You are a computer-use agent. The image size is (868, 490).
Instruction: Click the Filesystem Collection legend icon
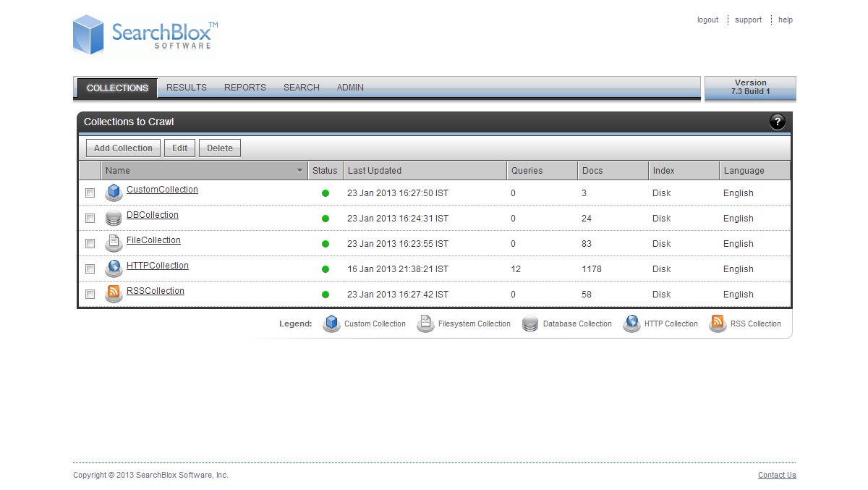pos(425,324)
